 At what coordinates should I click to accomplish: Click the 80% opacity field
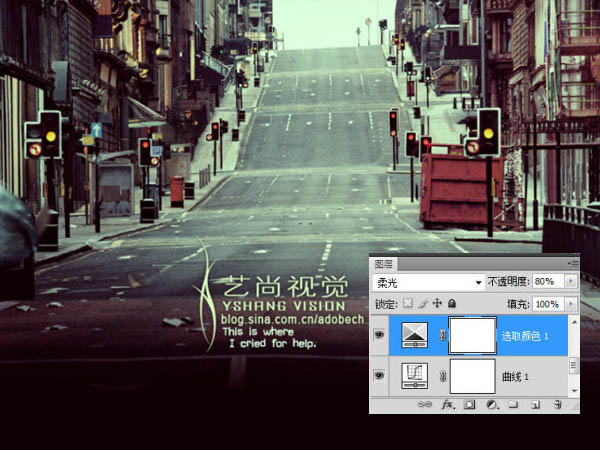click(x=546, y=282)
